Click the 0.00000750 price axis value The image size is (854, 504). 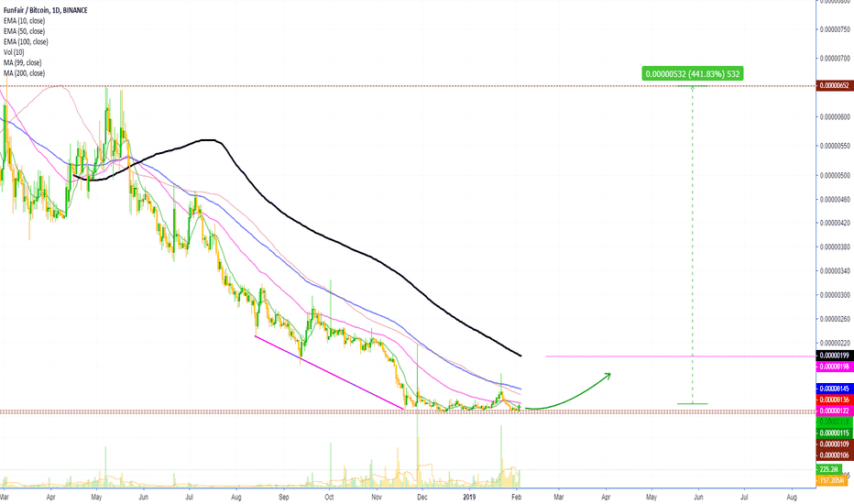click(x=835, y=28)
